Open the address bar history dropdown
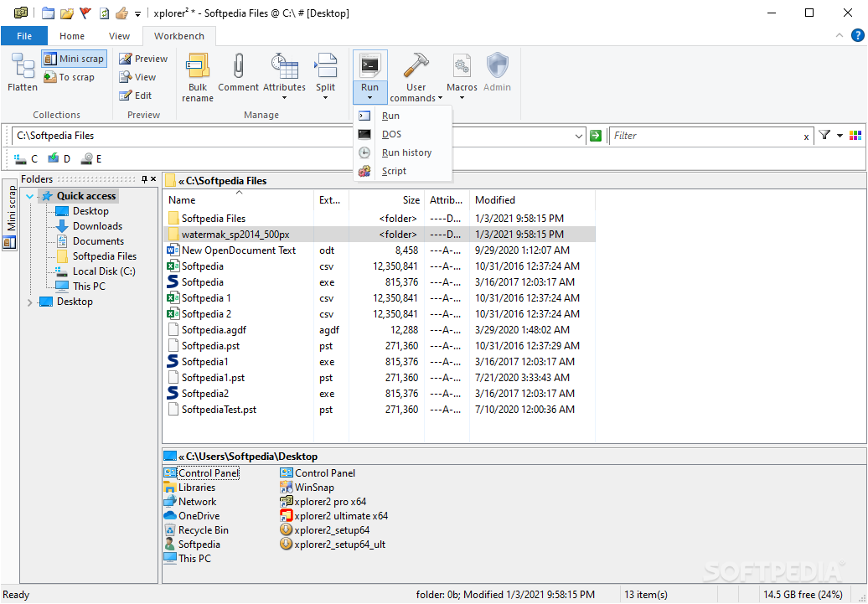This screenshot has width=868, height=604. [578, 136]
